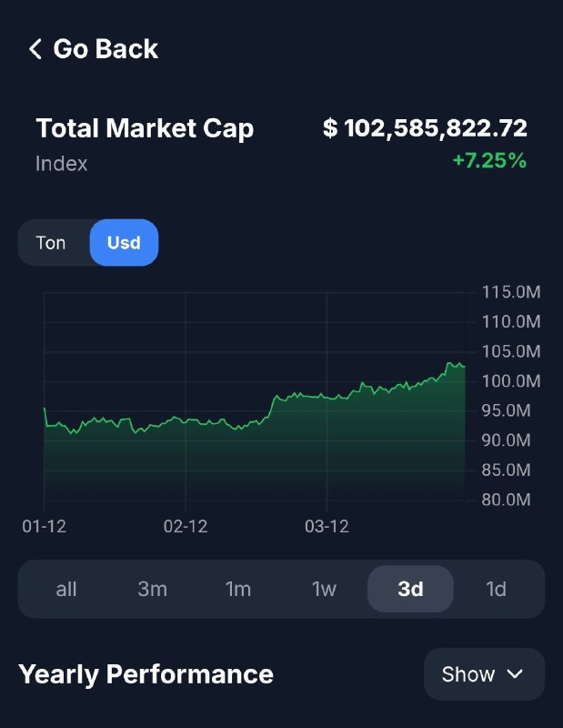Switch currency toggle to Ton
Image resolution: width=563 pixels, height=728 pixels.
coord(52,243)
